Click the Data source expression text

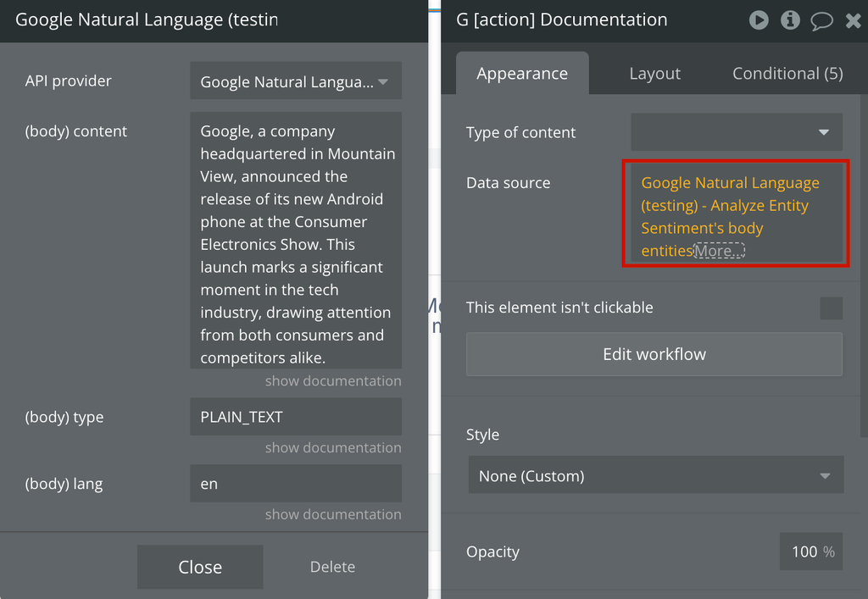[x=730, y=216]
